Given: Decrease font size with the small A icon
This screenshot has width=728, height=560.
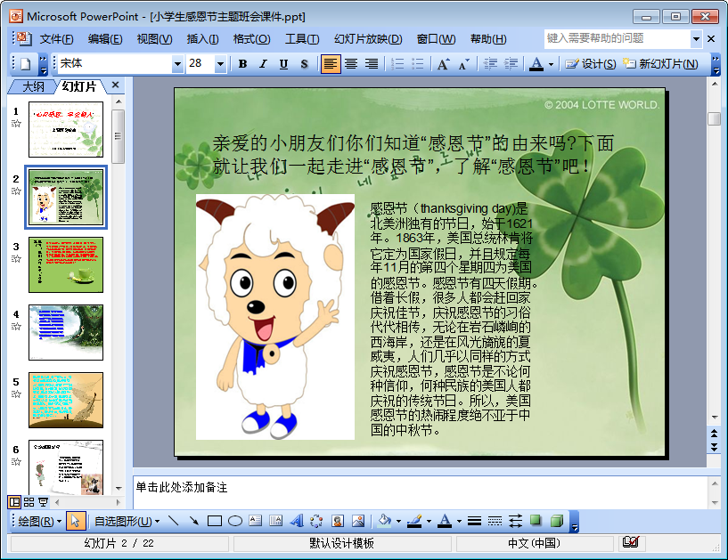Looking at the screenshot, I should (x=464, y=64).
